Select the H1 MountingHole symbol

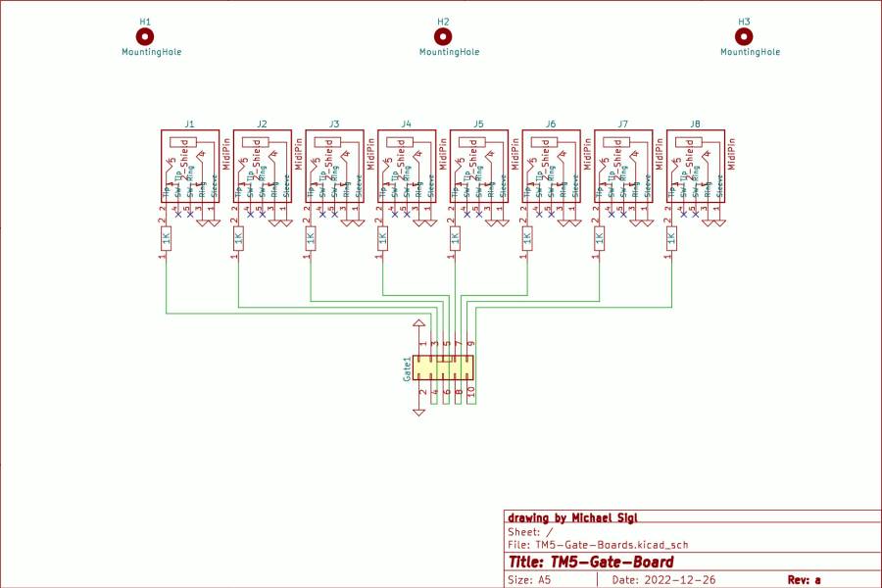click(145, 33)
